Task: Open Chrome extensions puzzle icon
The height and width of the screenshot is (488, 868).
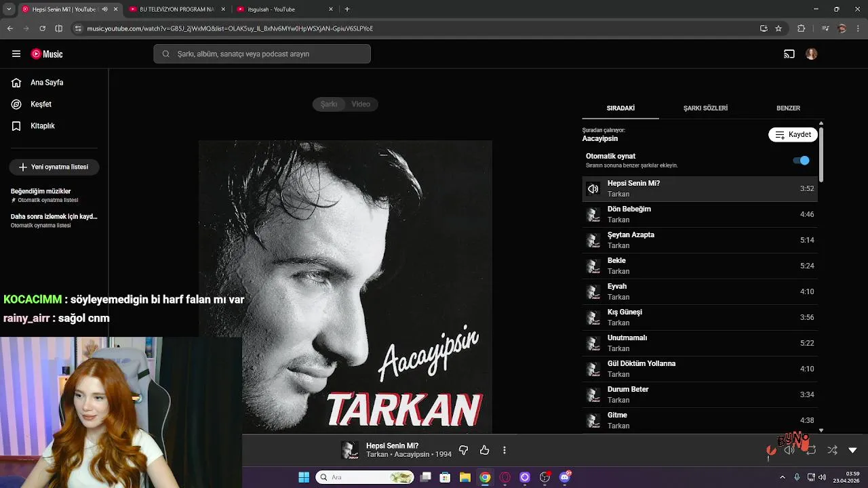Action: [802, 28]
